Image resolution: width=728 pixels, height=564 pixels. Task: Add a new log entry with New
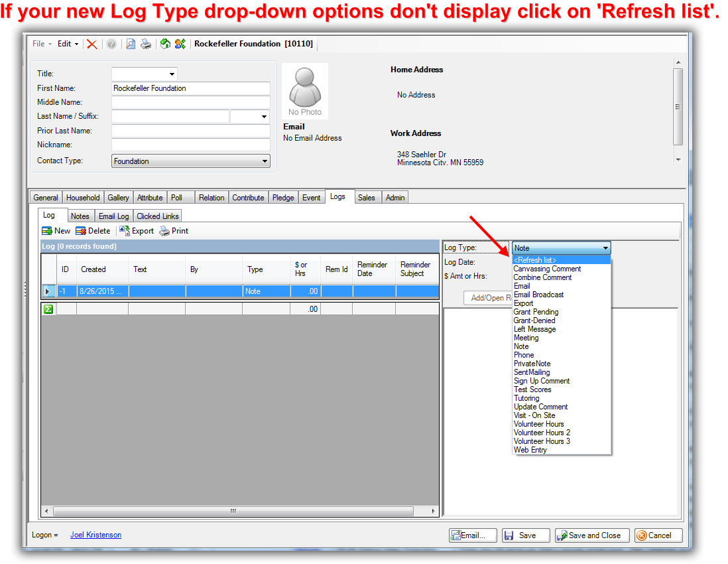56,231
